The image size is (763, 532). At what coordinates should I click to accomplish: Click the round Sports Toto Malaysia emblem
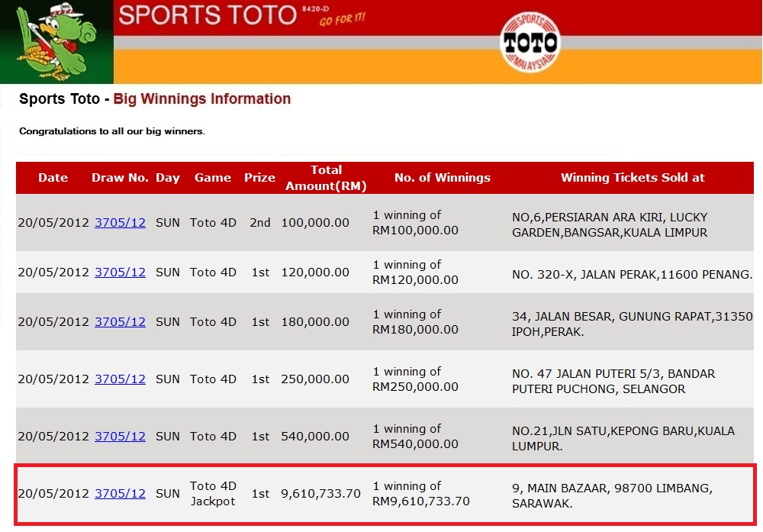pos(530,42)
